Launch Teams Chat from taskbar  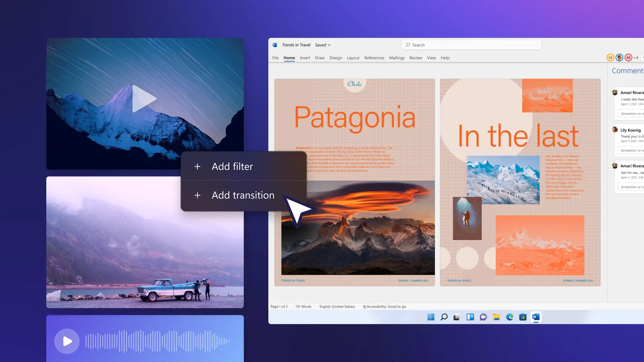point(483,317)
